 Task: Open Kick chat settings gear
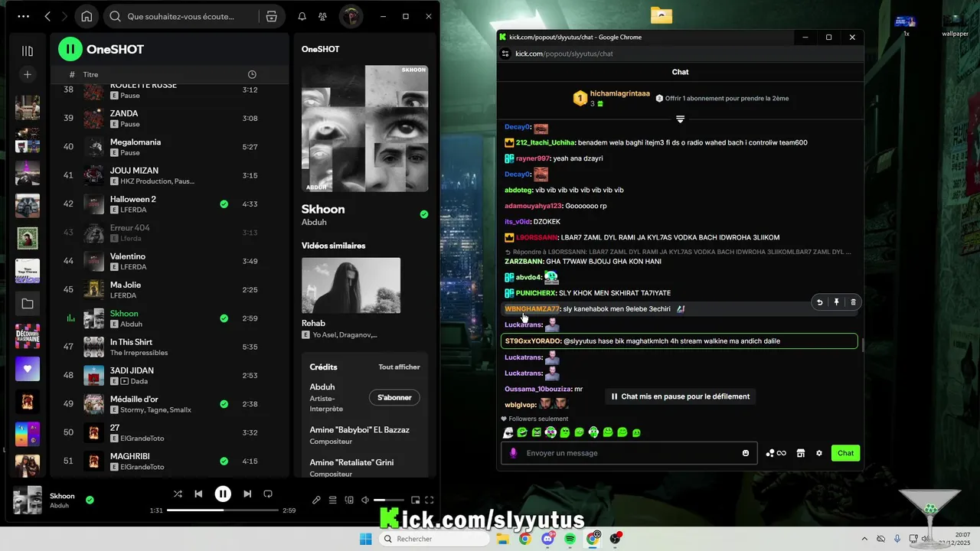pyautogui.click(x=819, y=453)
